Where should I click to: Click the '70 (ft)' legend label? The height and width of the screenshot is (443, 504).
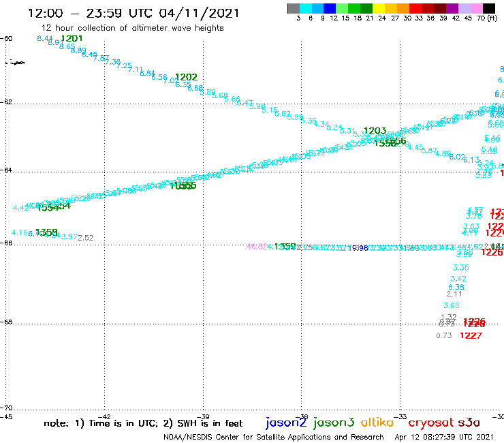(x=487, y=18)
